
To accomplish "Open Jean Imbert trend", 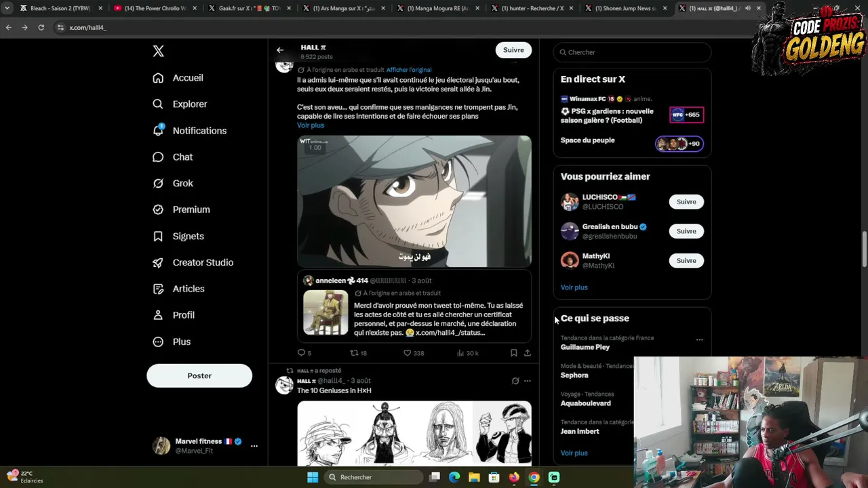I will 580,432.
